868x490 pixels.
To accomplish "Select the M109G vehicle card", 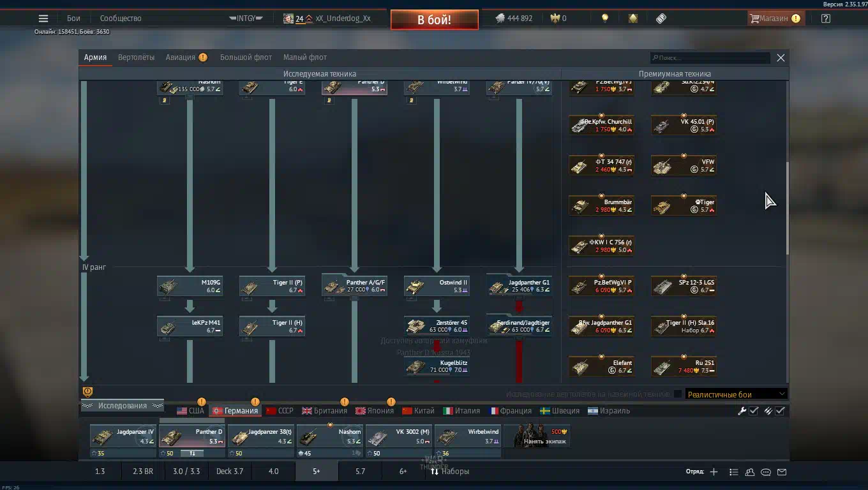I will point(190,286).
